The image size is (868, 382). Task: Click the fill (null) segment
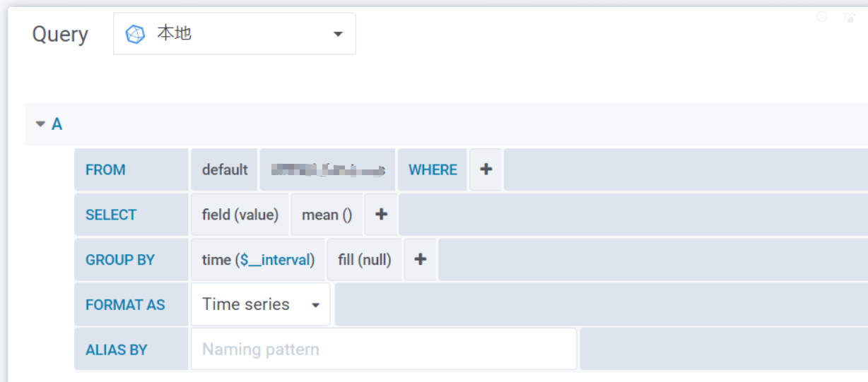pos(364,259)
